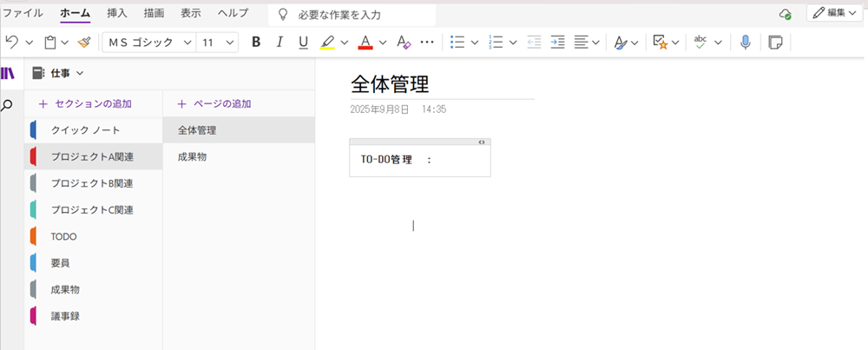Select the プロジェクトC関連 section
The width and height of the screenshot is (868, 350).
pyautogui.click(x=94, y=210)
